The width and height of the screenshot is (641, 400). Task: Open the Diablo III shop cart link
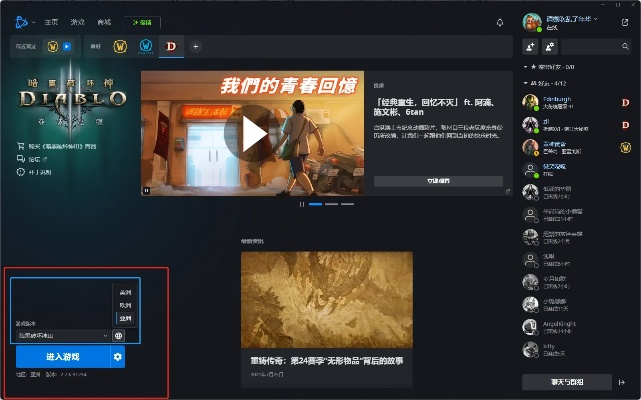point(56,146)
